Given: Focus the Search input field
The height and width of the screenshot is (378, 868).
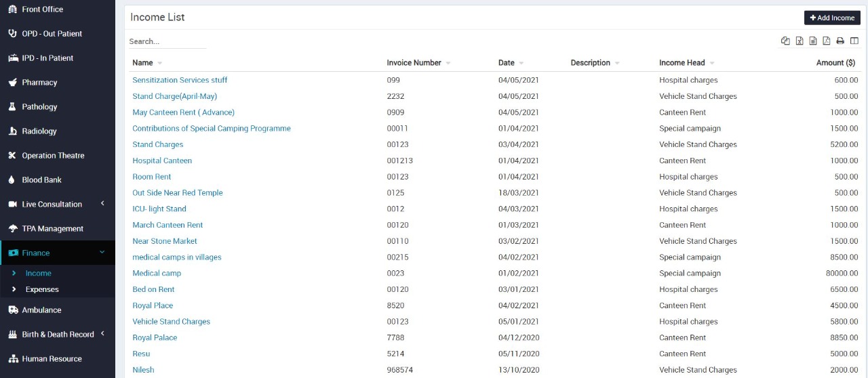Looking at the screenshot, I should pyautogui.click(x=167, y=41).
